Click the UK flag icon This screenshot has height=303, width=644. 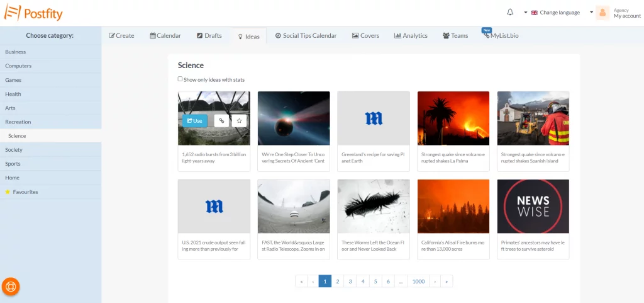pos(535,13)
